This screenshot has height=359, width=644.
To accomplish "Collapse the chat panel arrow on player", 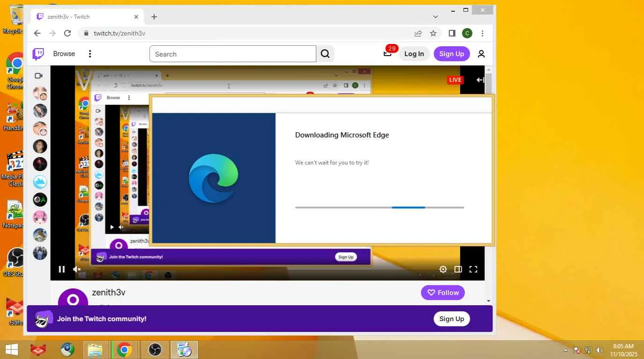I will coord(480,80).
